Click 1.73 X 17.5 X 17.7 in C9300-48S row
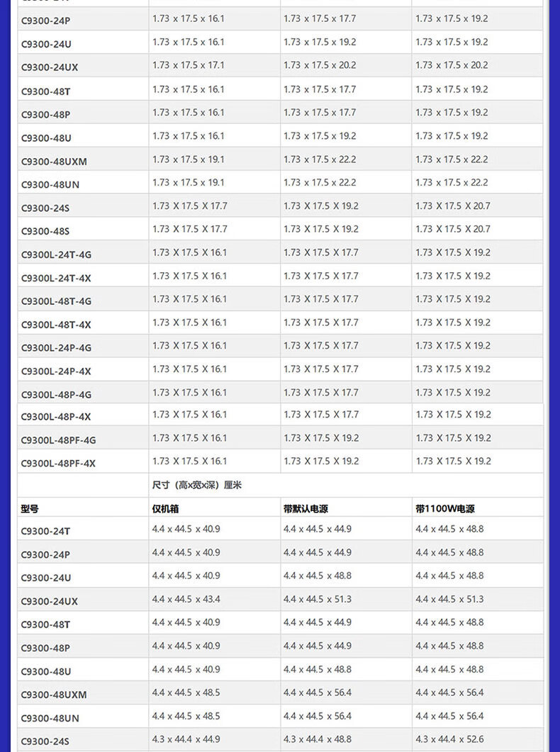The width and height of the screenshot is (560, 752). pyautogui.click(x=190, y=229)
